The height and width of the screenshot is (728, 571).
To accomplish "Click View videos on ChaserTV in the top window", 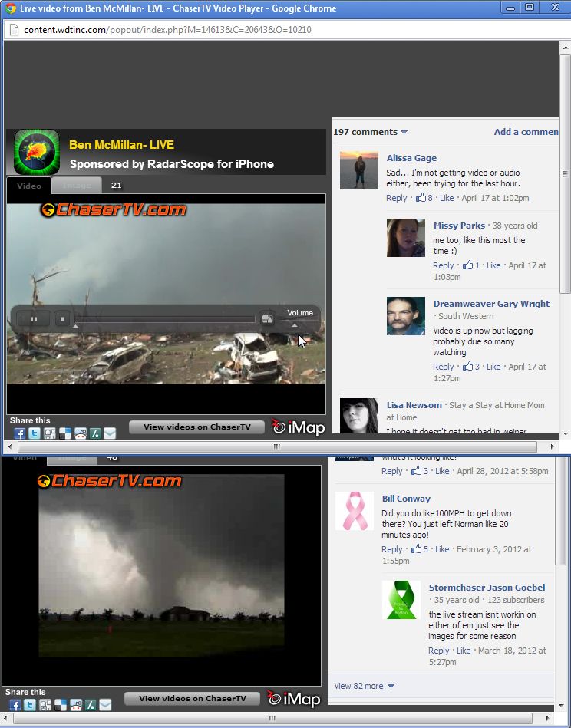I will [x=197, y=427].
